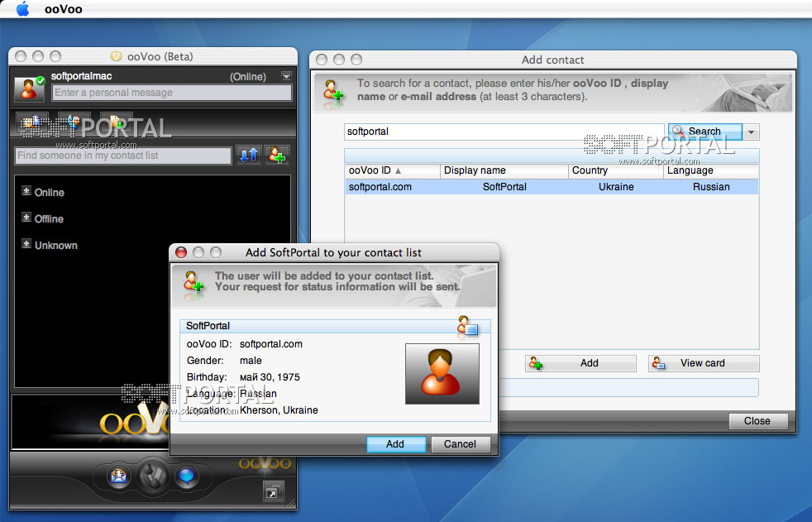The width and height of the screenshot is (812, 522).
Task: Click the Search button in Add contact
Action: [705, 132]
